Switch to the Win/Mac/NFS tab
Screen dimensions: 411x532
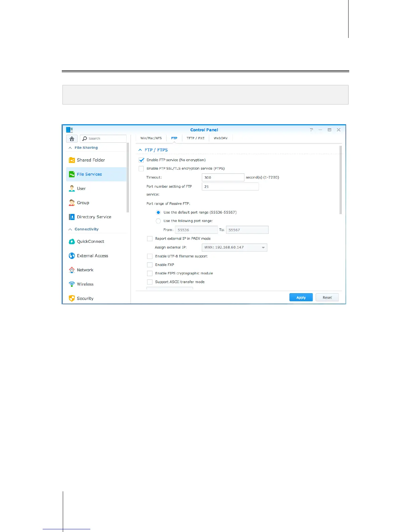(x=151, y=138)
